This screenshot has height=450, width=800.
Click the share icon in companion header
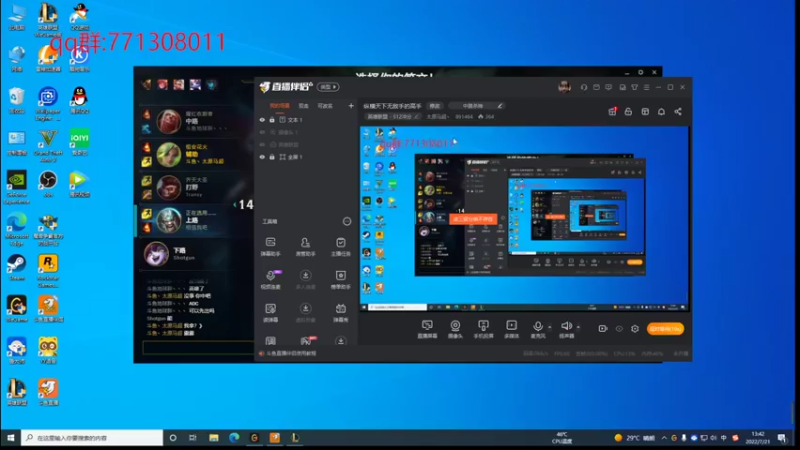click(678, 111)
